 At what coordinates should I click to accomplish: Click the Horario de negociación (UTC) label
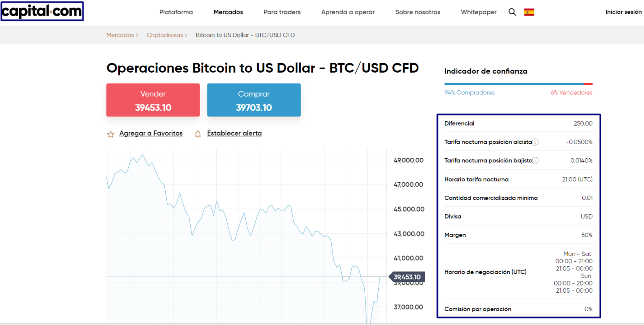coord(486,272)
